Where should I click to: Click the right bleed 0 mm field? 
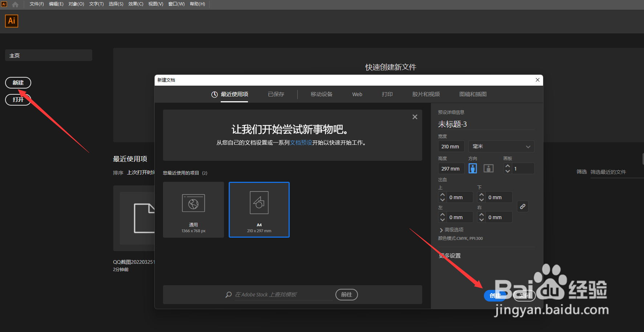499,217
